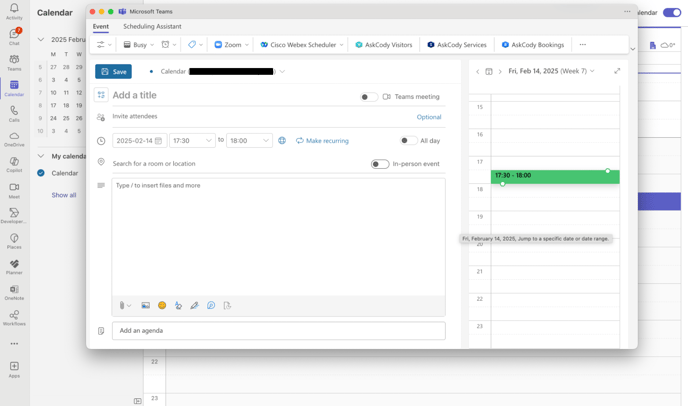This screenshot has width=688, height=406.
Task: Toggle In-person event switch
Action: click(380, 164)
